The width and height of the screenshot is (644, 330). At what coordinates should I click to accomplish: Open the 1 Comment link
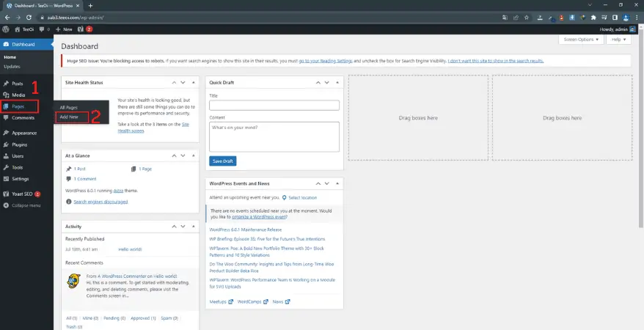click(x=85, y=179)
